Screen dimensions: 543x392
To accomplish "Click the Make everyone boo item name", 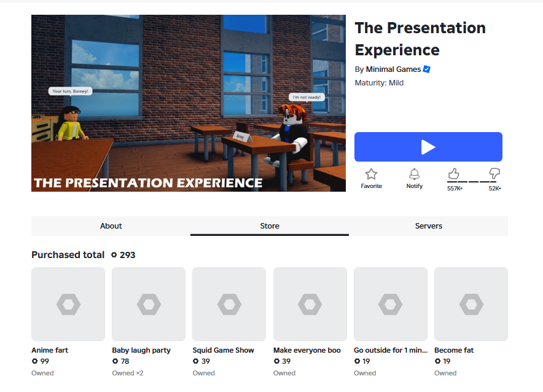I will [x=307, y=350].
